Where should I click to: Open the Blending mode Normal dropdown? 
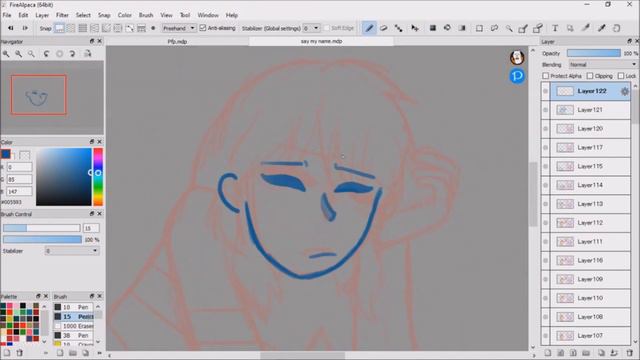[x=602, y=64]
